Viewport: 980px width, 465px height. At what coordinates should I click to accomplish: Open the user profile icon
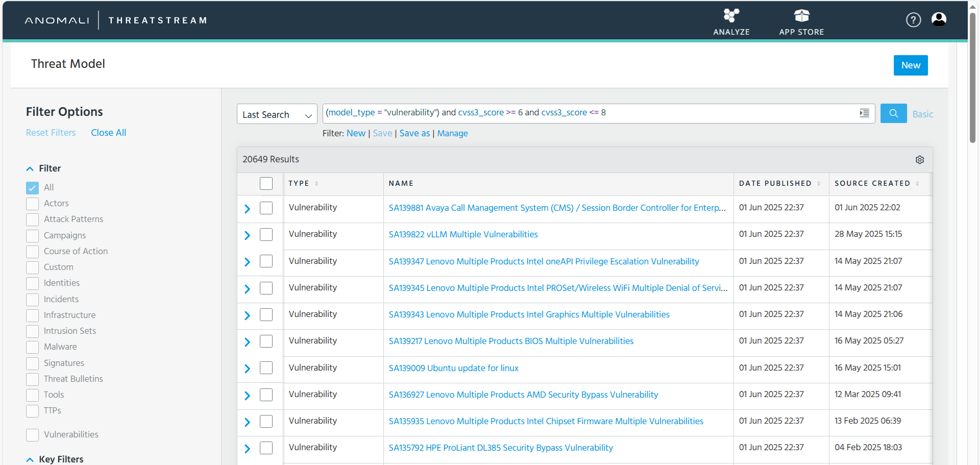click(939, 19)
